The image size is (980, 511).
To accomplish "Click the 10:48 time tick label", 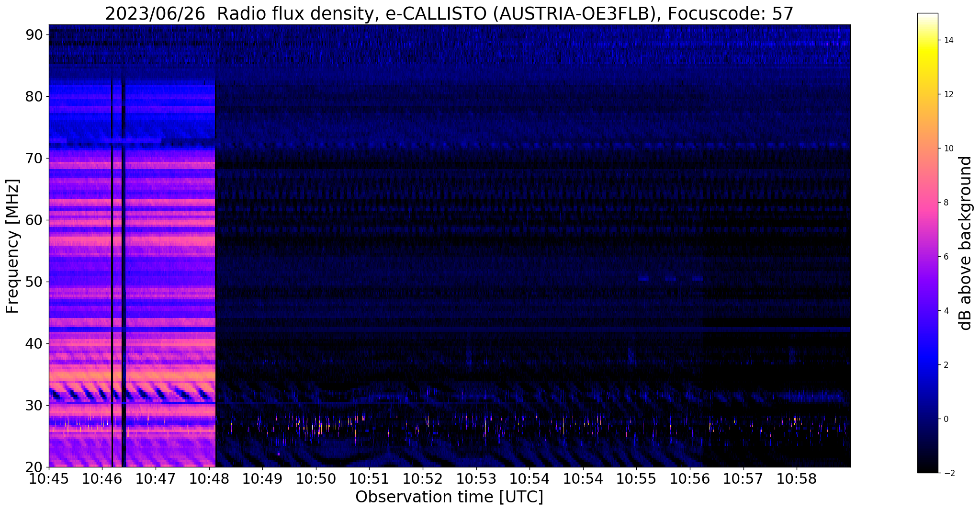I will 209,479.
